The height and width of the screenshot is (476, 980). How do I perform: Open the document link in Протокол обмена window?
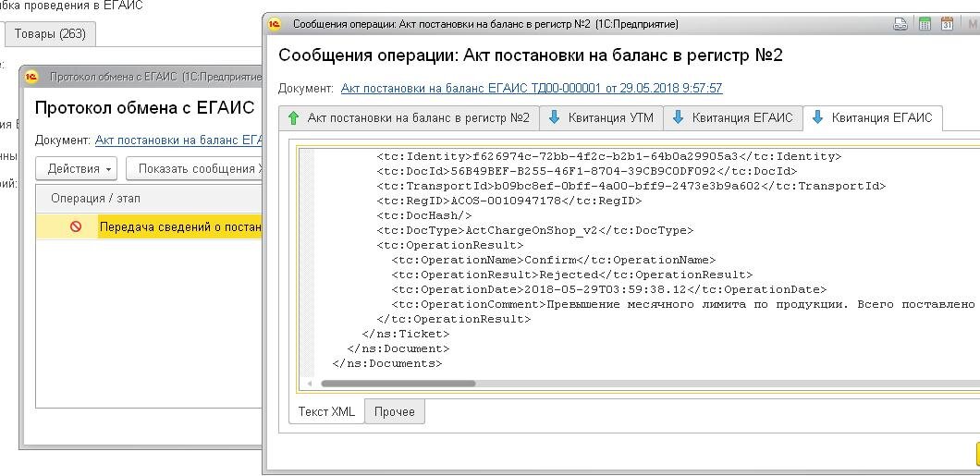tap(178, 140)
